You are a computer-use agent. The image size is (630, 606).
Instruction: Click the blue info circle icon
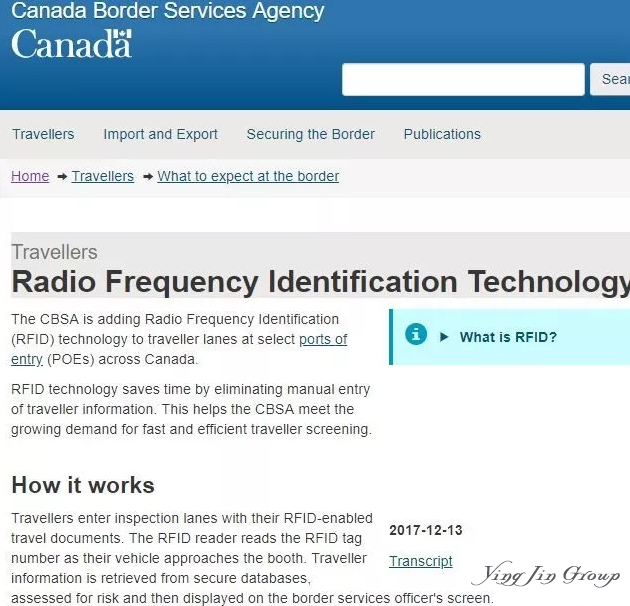pos(416,334)
